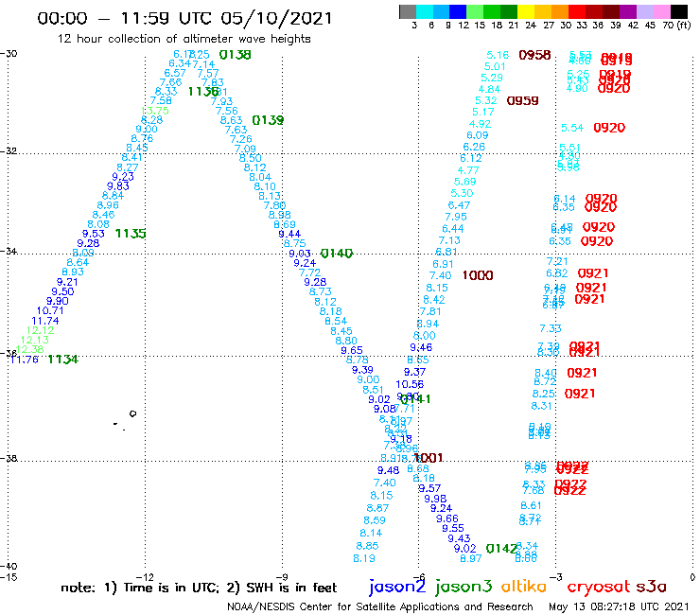The height and width of the screenshot is (615, 700).
Task: Click the small island outline on the map
Action: [x=132, y=413]
